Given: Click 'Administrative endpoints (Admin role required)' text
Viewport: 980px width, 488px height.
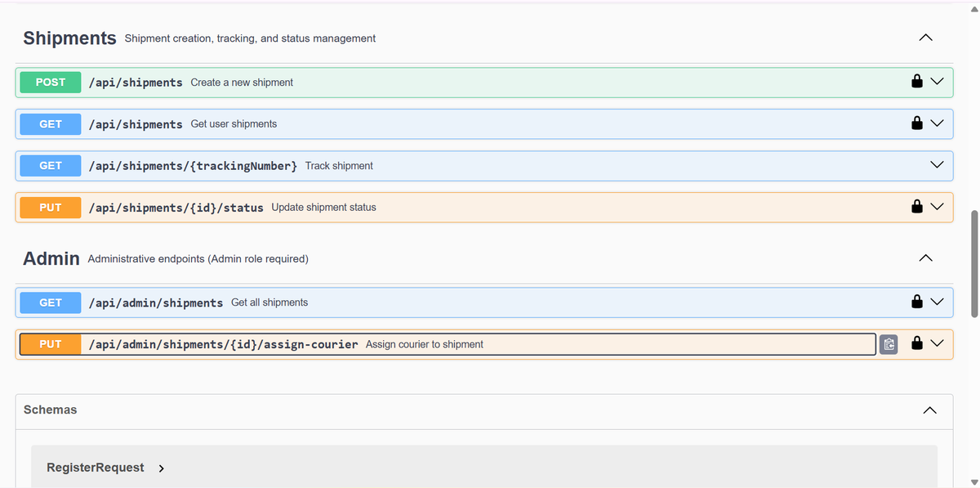Looking at the screenshot, I should click(x=198, y=259).
